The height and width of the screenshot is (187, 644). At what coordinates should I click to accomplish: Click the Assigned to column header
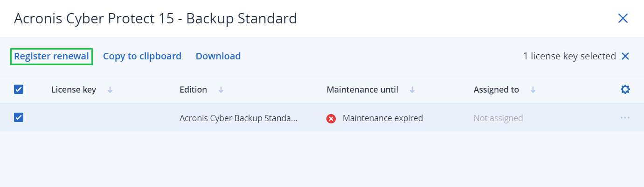[x=496, y=90]
